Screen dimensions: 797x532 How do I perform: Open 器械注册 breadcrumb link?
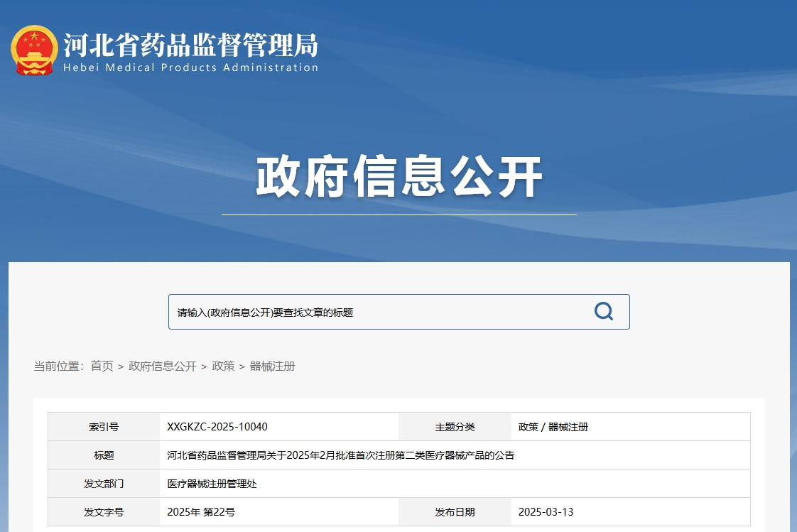click(272, 367)
